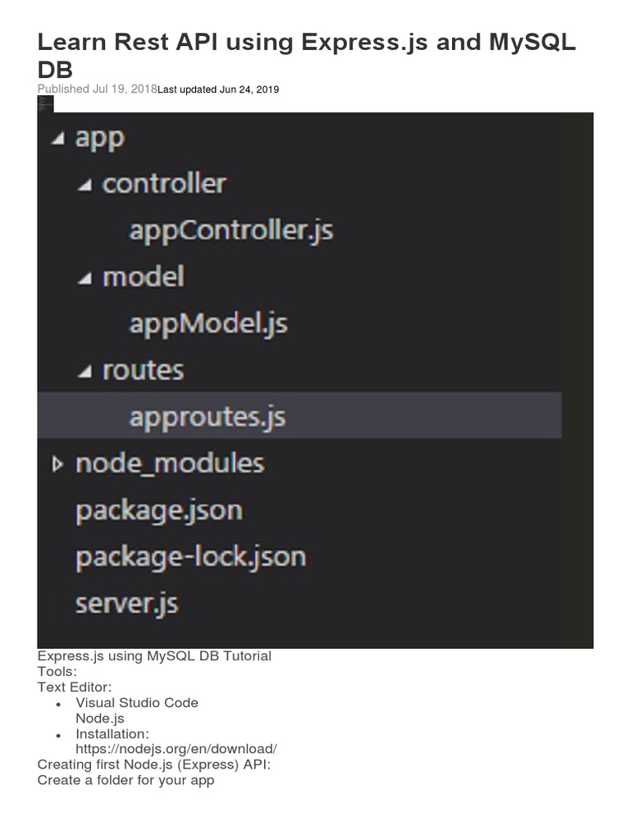
Task: Click the nodejs.org download URL
Action: pos(176,749)
